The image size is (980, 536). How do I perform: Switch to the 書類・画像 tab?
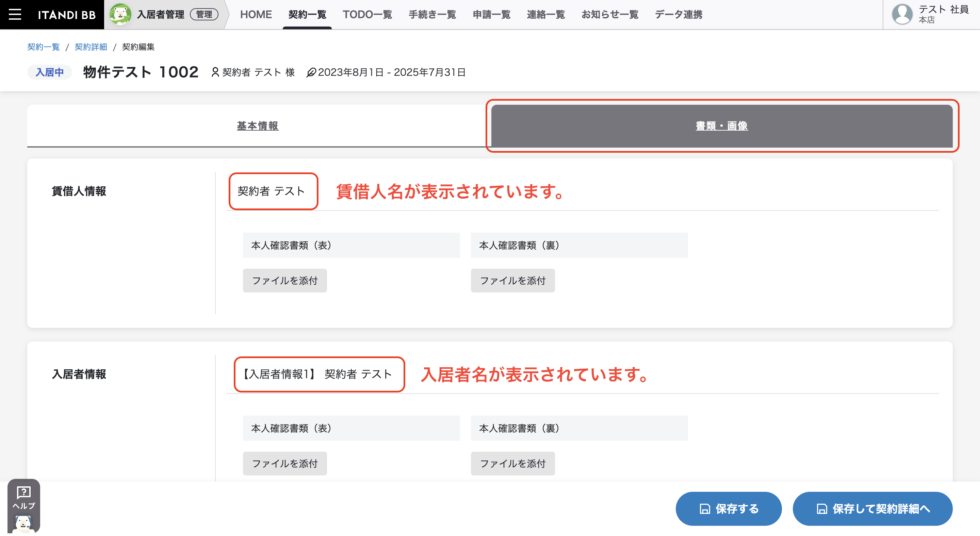(722, 126)
